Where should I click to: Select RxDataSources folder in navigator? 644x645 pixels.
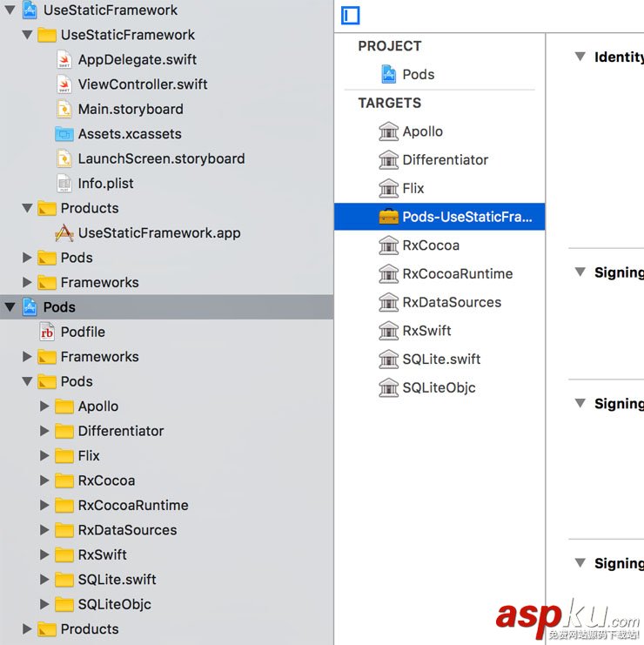[x=127, y=530]
